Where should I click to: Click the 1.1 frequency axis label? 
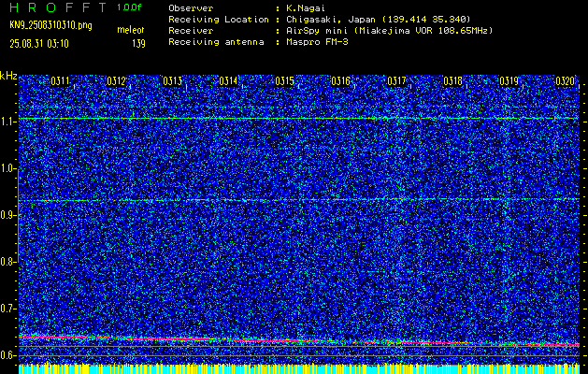click(x=9, y=122)
